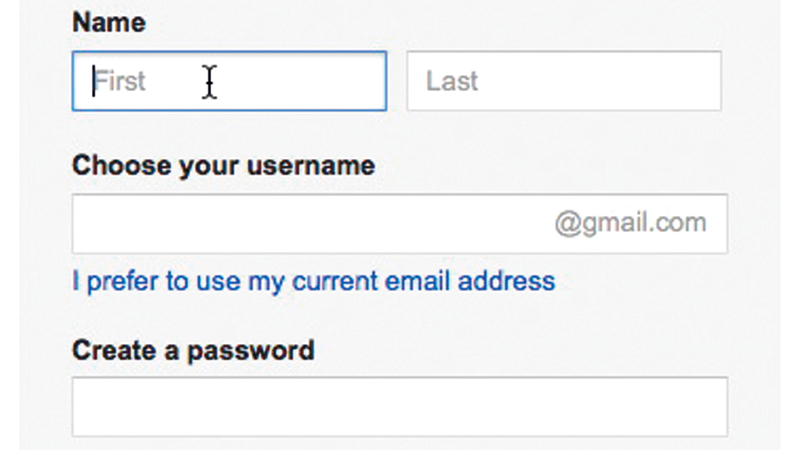This screenshot has width=800, height=450.
Task: Open 'I prefer to use my current email address' link
Action: tap(313, 281)
